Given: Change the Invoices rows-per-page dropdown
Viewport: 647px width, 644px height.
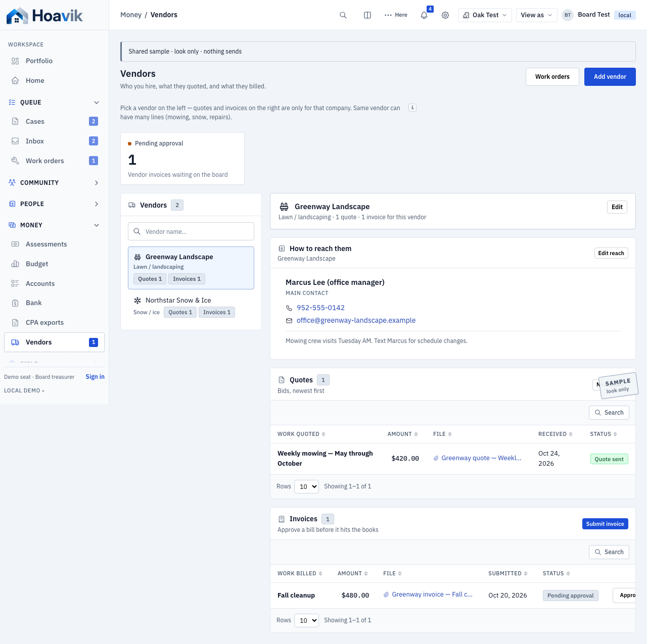Looking at the screenshot, I should [306, 620].
